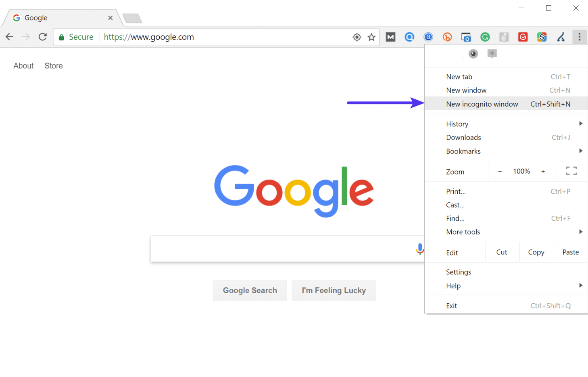The image size is (588, 377).
Task: Select New tab from the menu
Action: pyautogui.click(x=507, y=77)
